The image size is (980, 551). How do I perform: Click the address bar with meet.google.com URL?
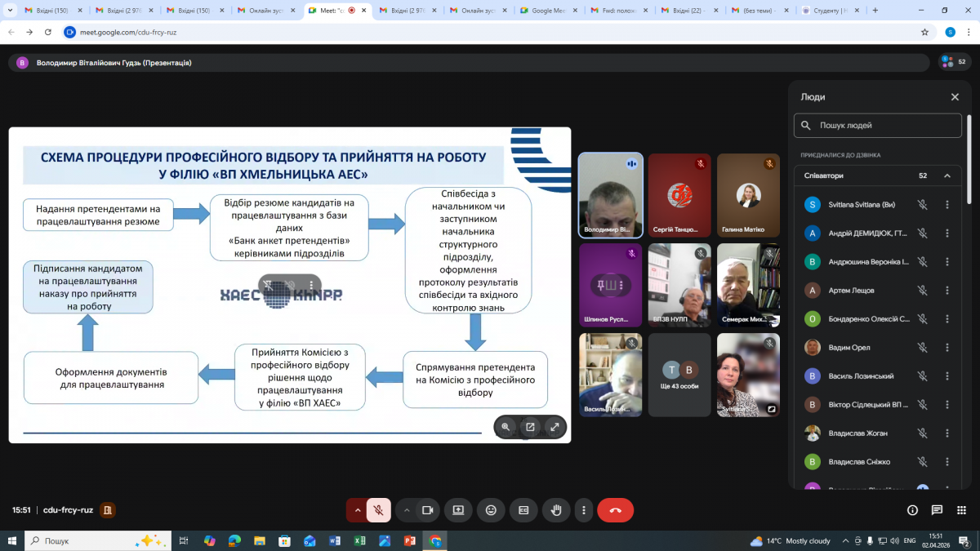click(498, 32)
